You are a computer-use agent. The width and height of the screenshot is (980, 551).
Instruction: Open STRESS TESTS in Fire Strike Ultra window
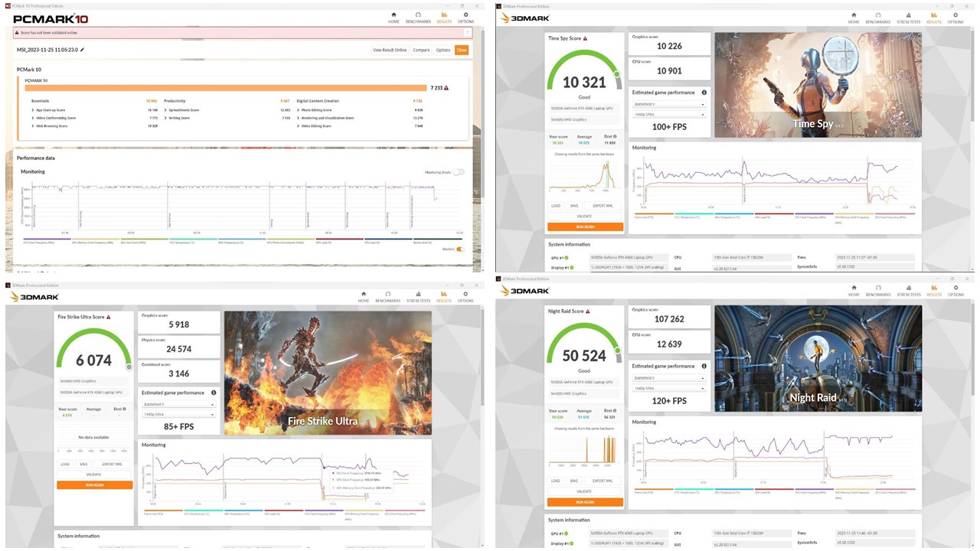(419, 297)
